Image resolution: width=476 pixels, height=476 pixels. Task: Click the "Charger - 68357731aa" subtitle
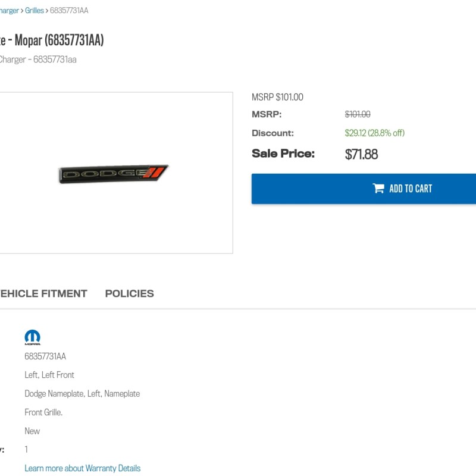pos(37,59)
